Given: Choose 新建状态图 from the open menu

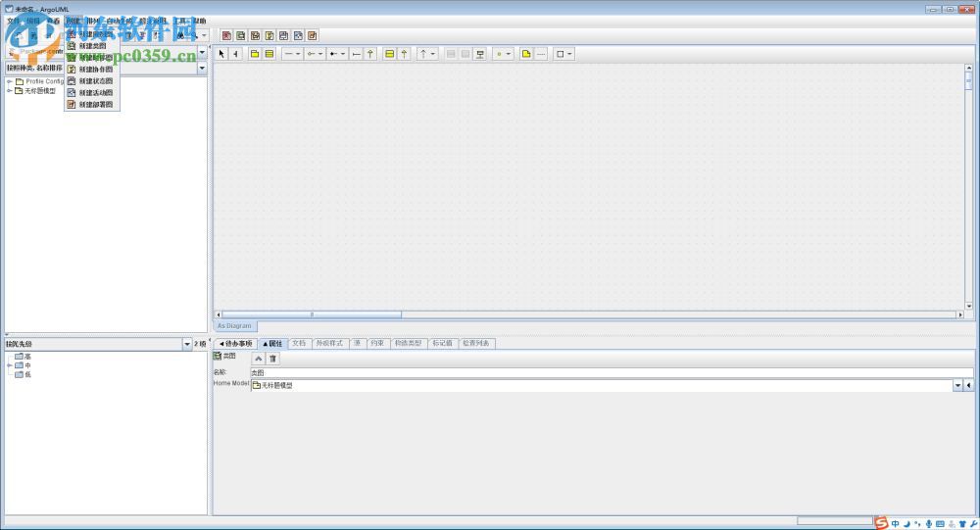Looking at the screenshot, I should pos(92,81).
